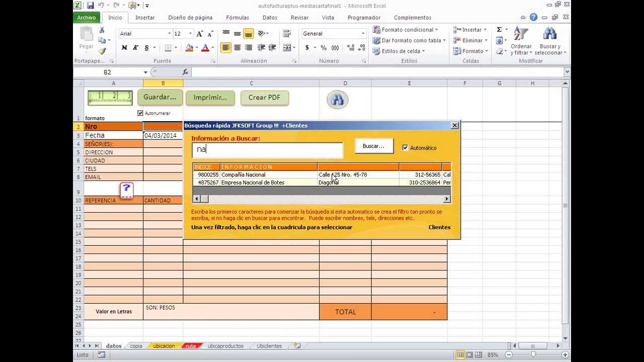The height and width of the screenshot is (362, 644).
Task: Apply thousands separator (000) style
Action: (x=335, y=48)
